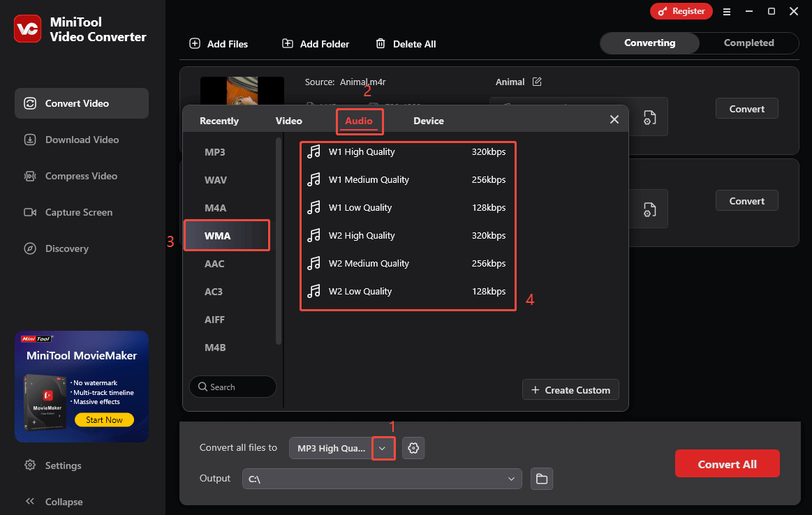Click the format list scrollbar
Screen dimensions: 812x515
coord(279,241)
